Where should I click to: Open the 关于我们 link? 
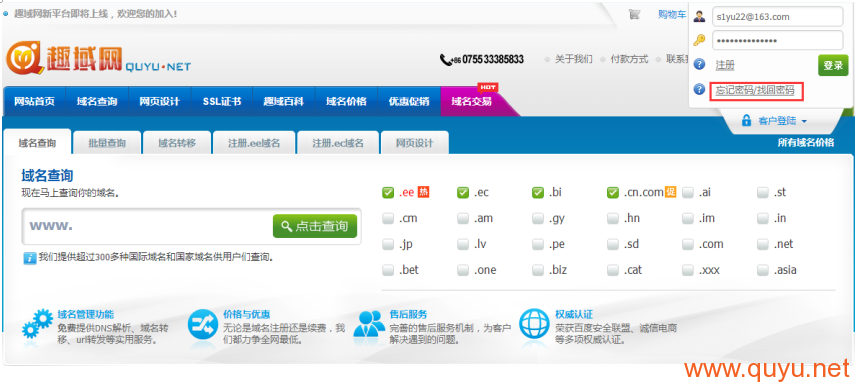574,59
